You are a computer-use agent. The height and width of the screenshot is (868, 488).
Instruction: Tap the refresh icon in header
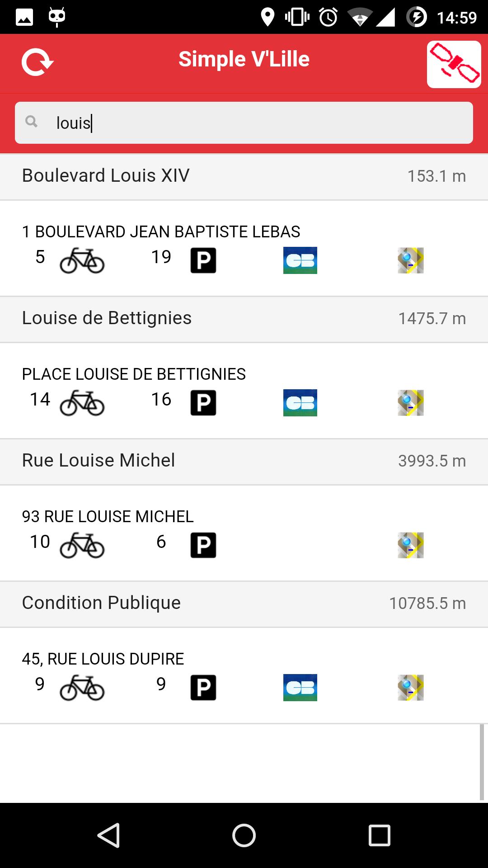pyautogui.click(x=38, y=62)
